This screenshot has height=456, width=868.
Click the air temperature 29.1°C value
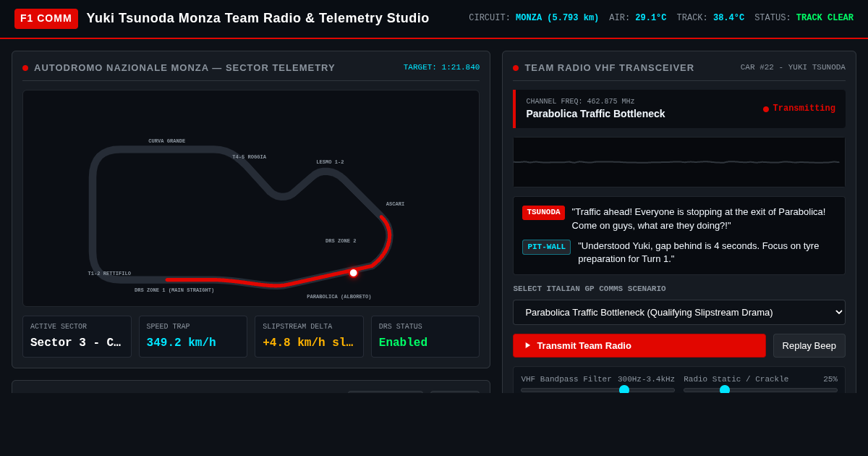pos(651,18)
